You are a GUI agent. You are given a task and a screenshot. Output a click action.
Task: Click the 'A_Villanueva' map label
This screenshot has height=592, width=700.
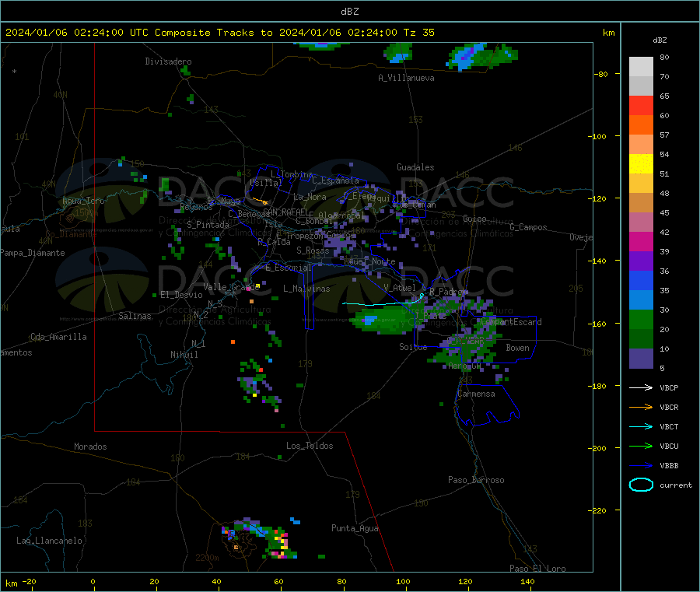pyautogui.click(x=406, y=78)
